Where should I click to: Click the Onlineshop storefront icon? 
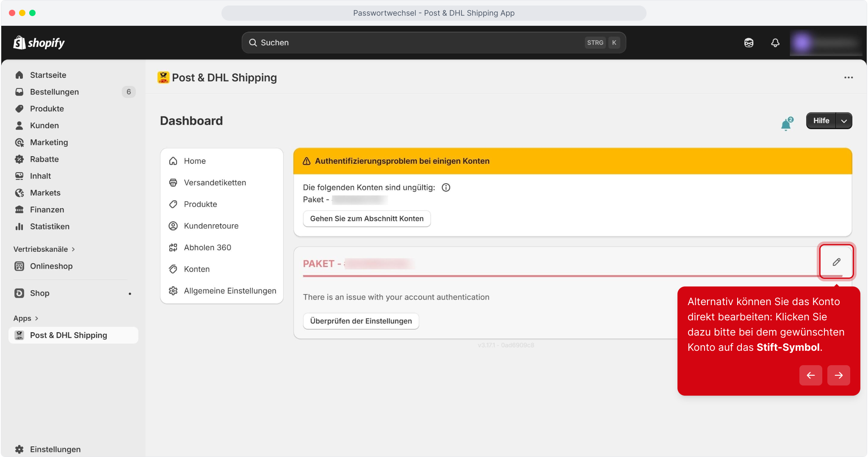coord(19,266)
